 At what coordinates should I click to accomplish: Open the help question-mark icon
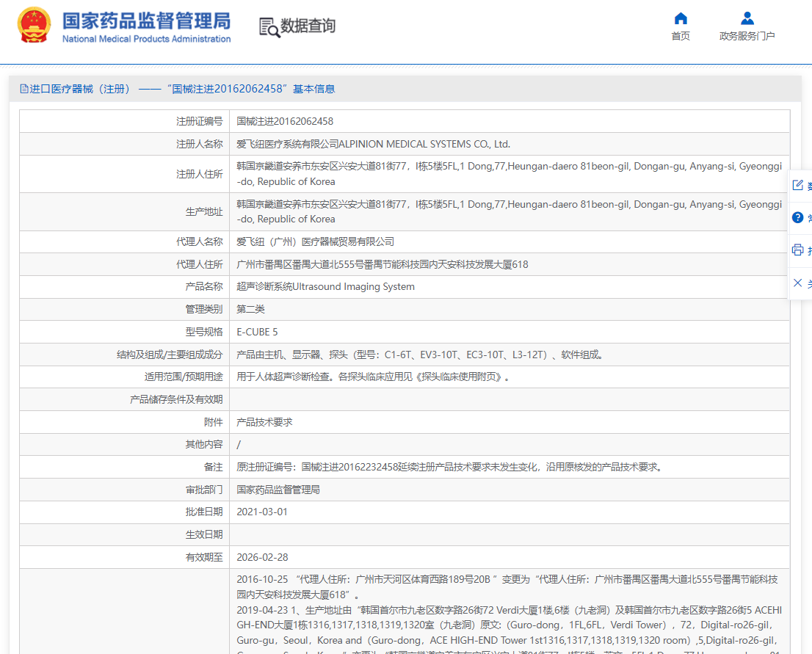pos(797,217)
